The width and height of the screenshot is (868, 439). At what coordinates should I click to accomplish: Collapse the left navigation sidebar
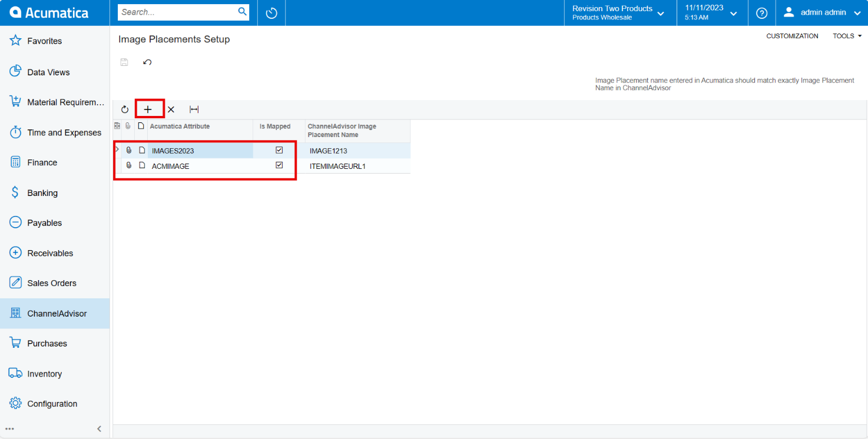99,428
